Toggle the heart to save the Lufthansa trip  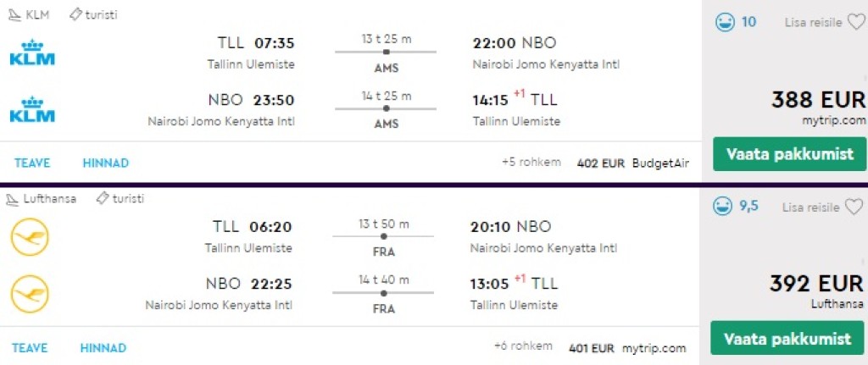point(854,207)
